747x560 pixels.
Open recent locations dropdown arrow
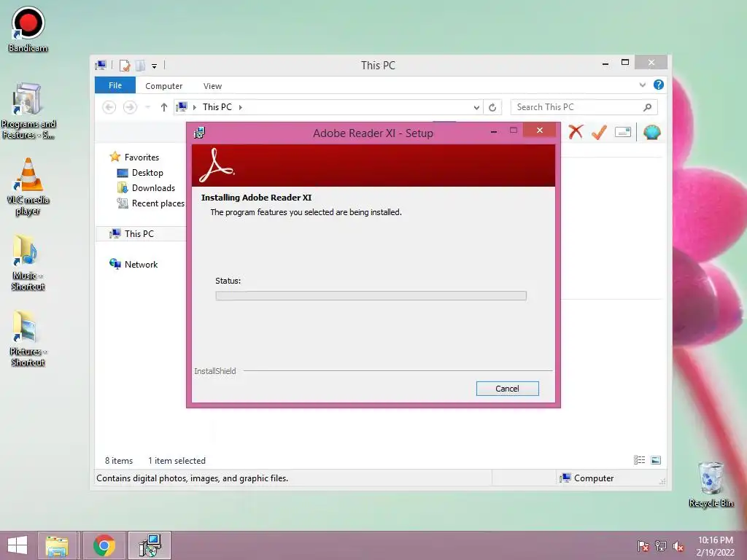(x=147, y=107)
